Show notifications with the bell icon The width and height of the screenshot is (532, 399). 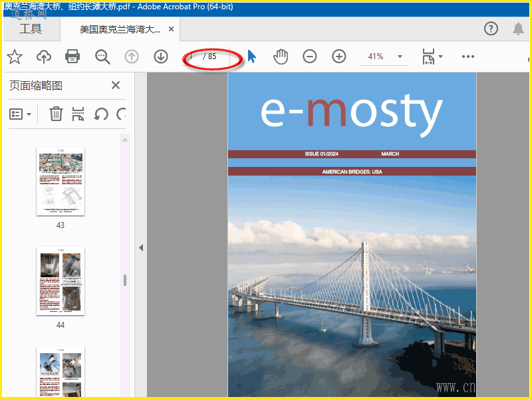pyautogui.click(x=518, y=29)
